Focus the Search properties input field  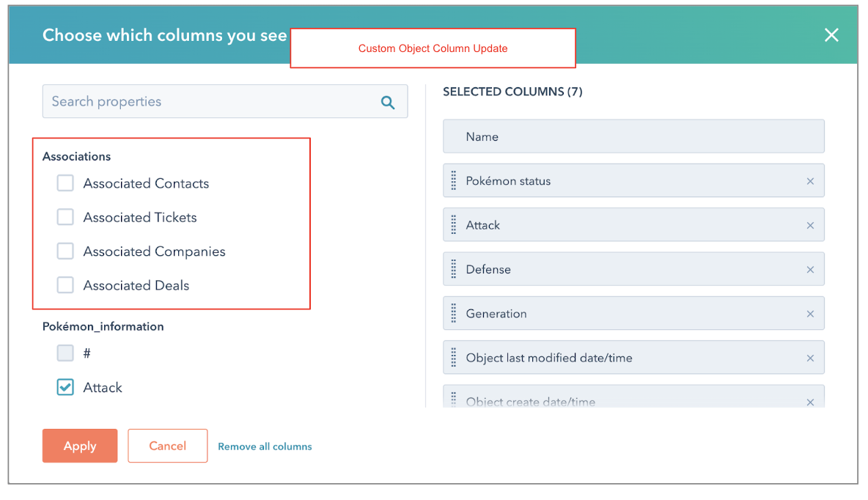[209, 102]
